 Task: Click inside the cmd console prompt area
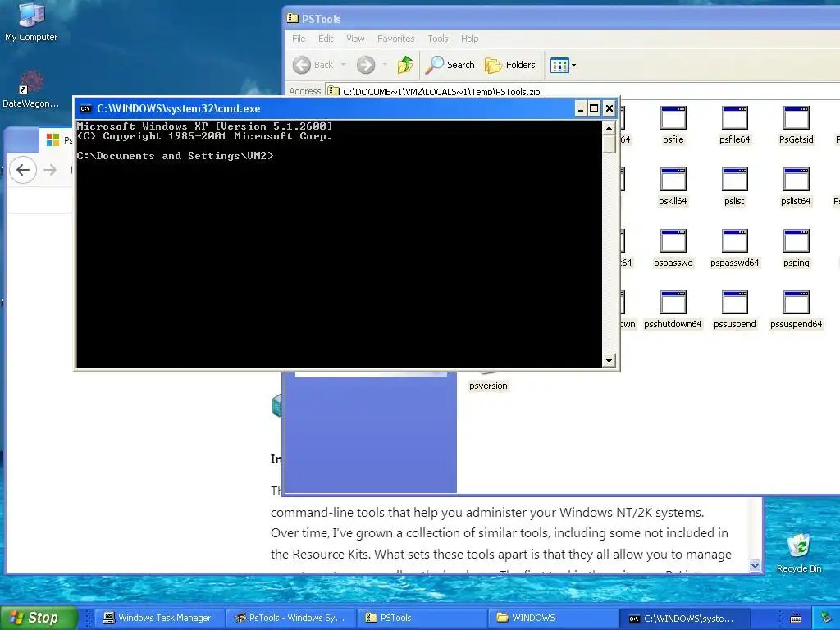tap(339, 244)
